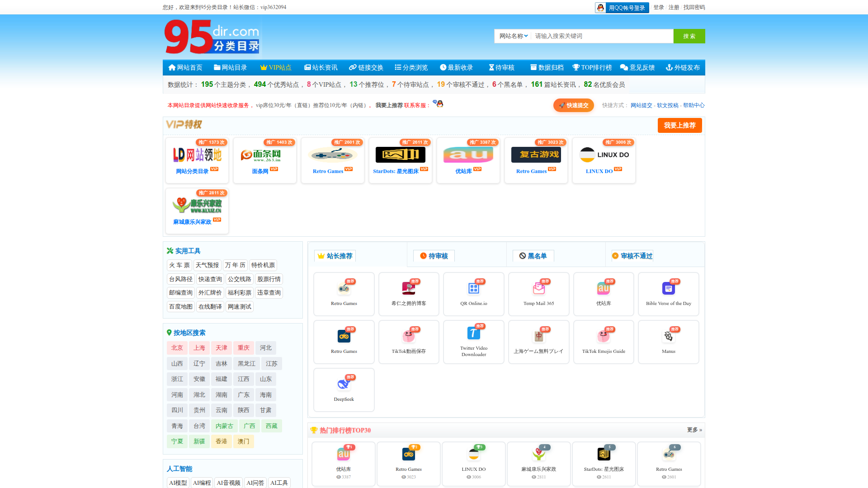Expand the 网站名称 search type dropdown
Viewport: 868px width, 488px height.
tap(513, 36)
